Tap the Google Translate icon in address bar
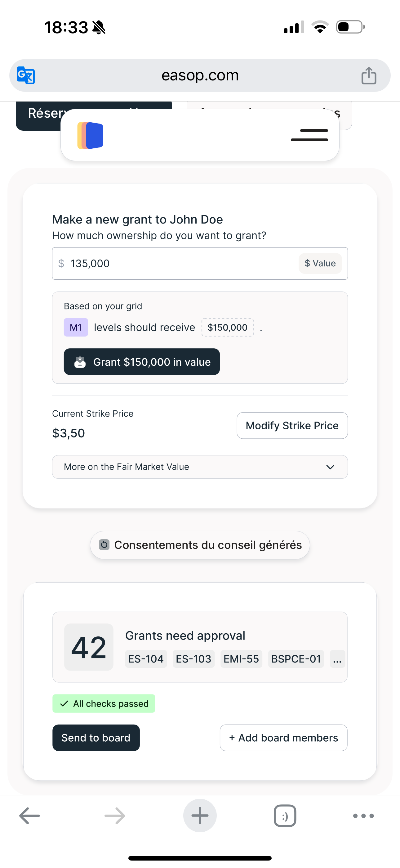Screen dimensions: 400x868 click(x=26, y=75)
